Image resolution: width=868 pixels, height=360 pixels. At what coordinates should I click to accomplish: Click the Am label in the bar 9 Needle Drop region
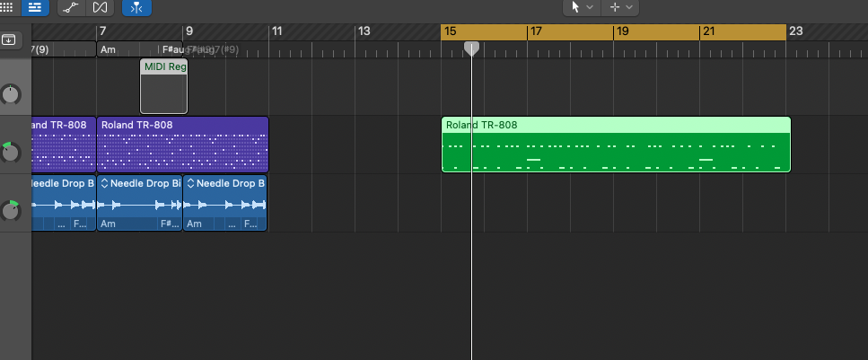[194, 224]
